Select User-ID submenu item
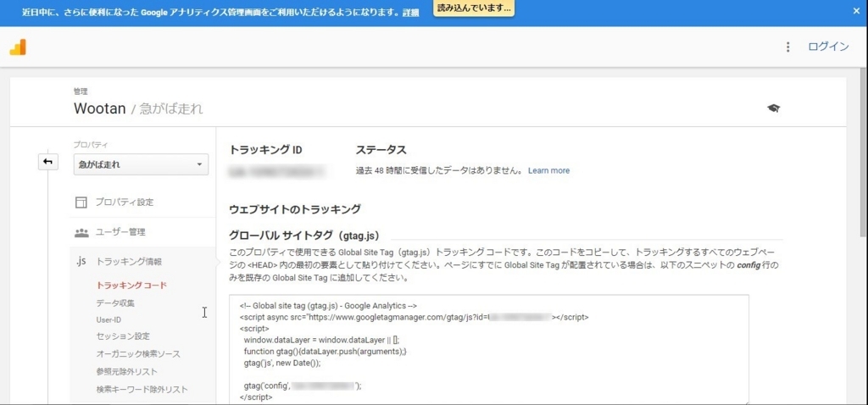 tap(108, 319)
